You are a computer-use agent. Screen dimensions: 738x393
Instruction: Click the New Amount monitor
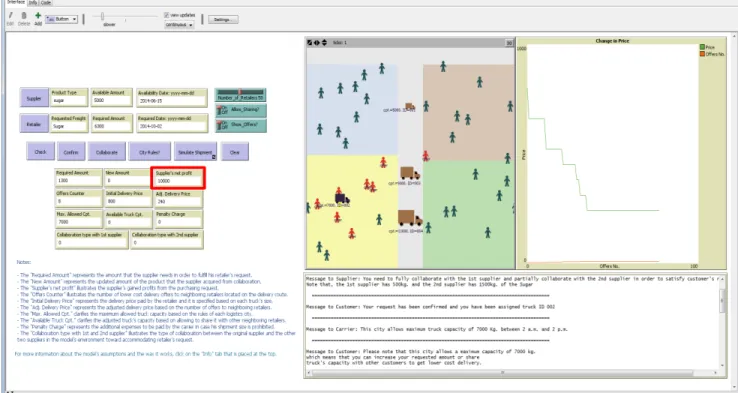click(x=127, y=177)
